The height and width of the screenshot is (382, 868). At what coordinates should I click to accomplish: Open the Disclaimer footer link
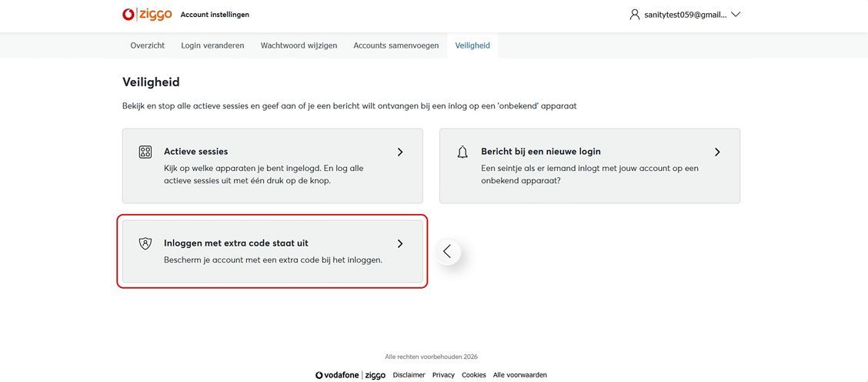(409, 375)
